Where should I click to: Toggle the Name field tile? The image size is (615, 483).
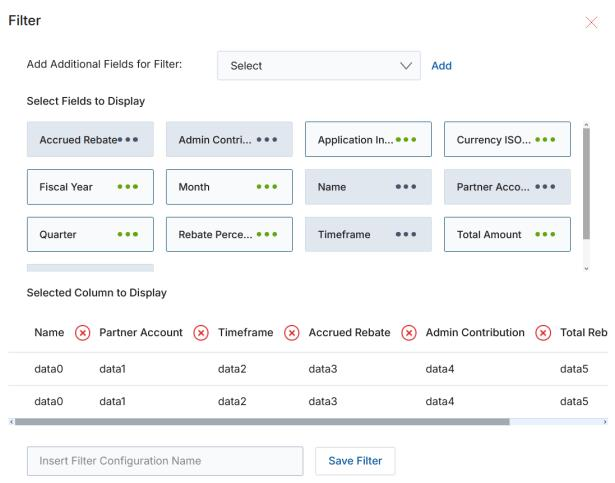(x=368, y=187)
